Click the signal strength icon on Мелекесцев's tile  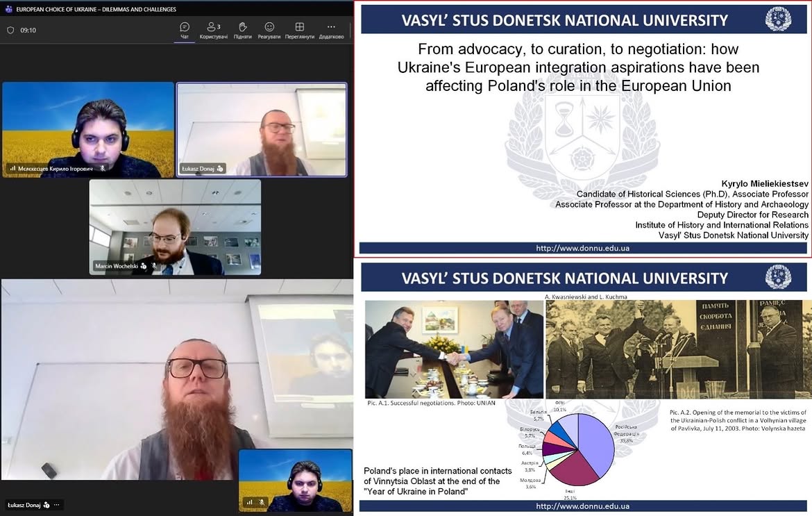click(x=12, y=168)
